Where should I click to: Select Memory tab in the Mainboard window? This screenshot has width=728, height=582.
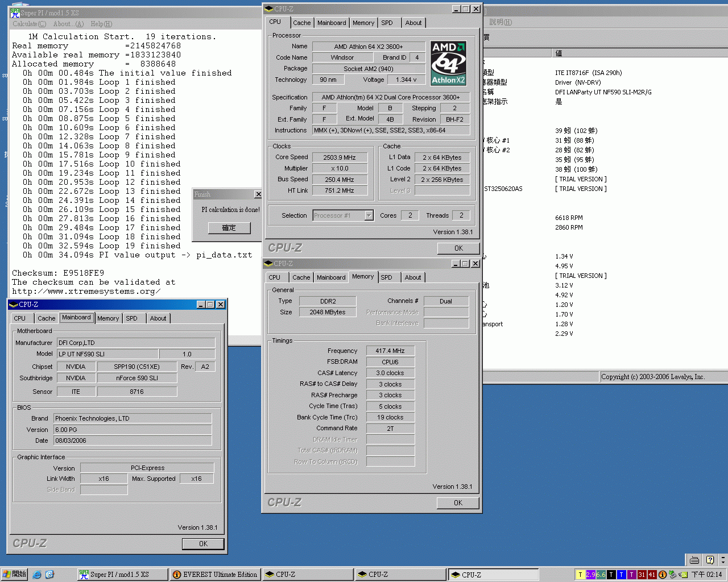(x=108, y=318)
